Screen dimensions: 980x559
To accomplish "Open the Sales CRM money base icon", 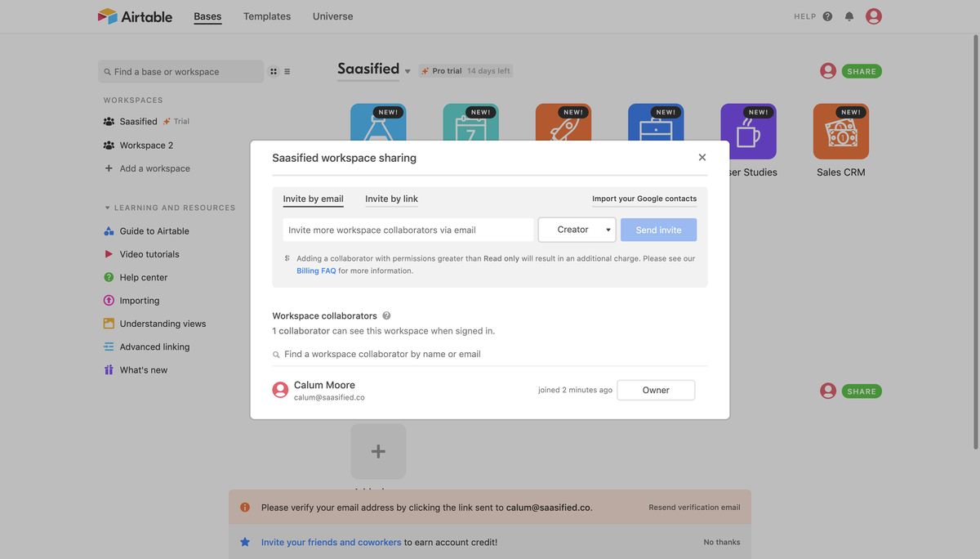I will click(841, 131).
